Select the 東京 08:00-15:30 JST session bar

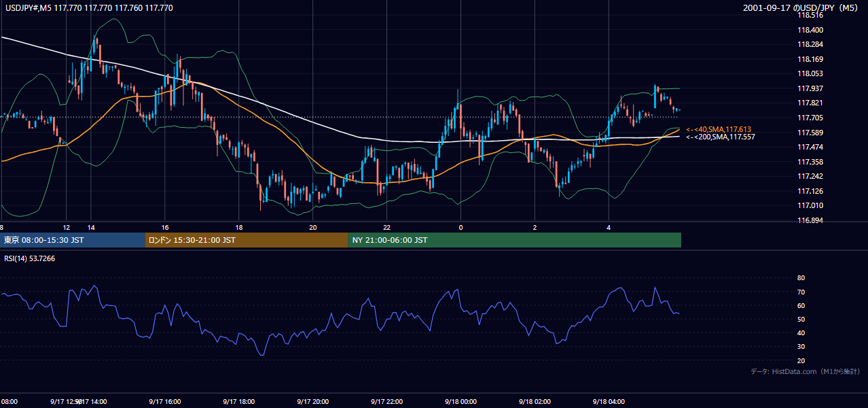tap(73, 240)
